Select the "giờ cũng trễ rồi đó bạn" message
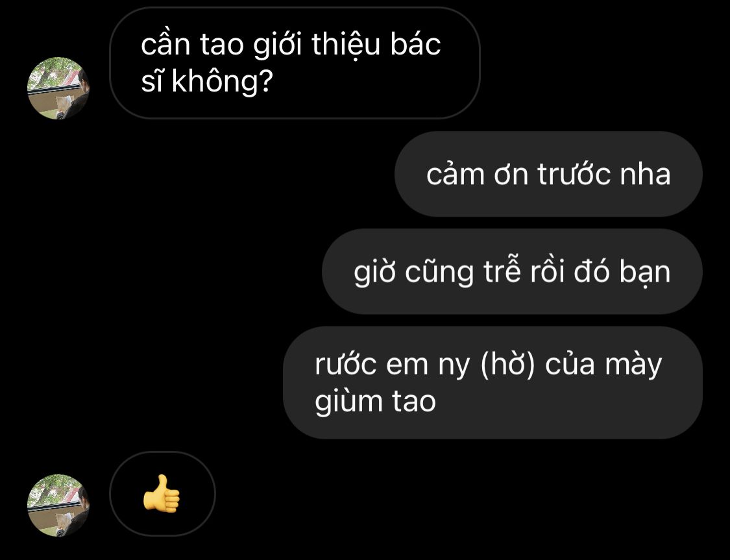Image resolution: width=730 pixels, height=560 pixels. click(512, 271)
